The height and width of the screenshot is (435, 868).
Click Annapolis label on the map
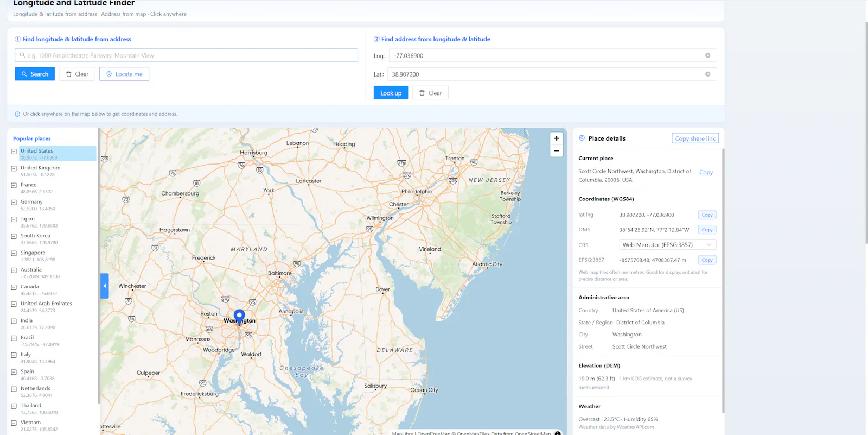(291, 312)
